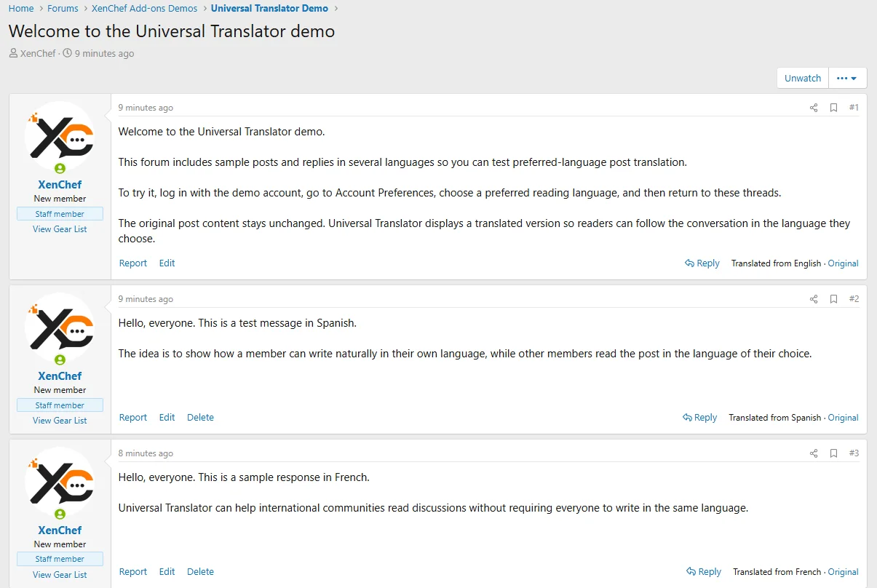Open XenChef author link under thread title
The image size is (877, 588).
click(38, 53)
